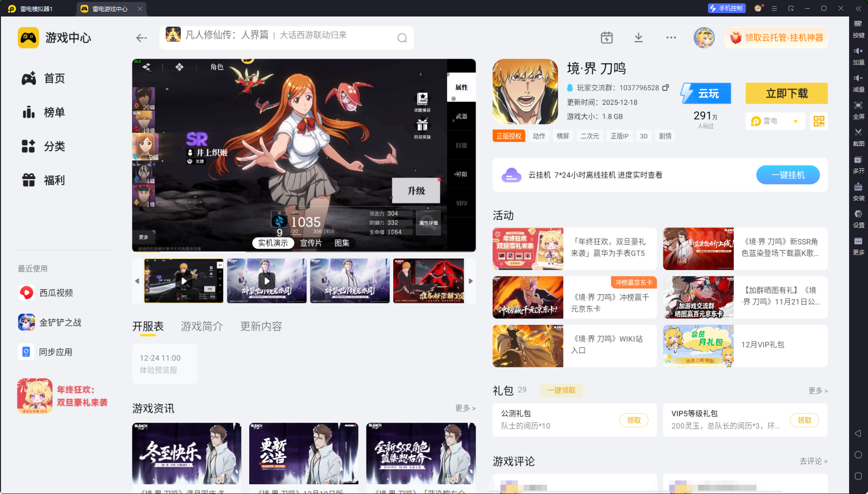Close the 雷电游戏中心 tab
The image size is (868, 494).
140,9
